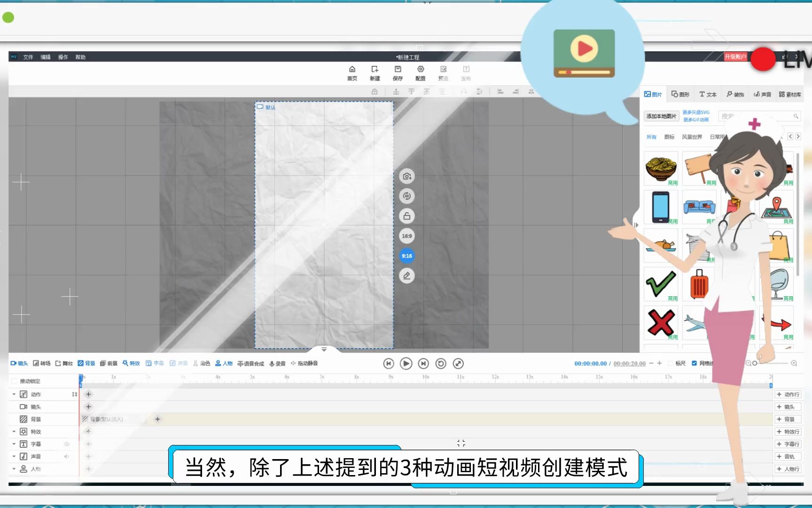Collapse the 声音 track

point(14,456)
